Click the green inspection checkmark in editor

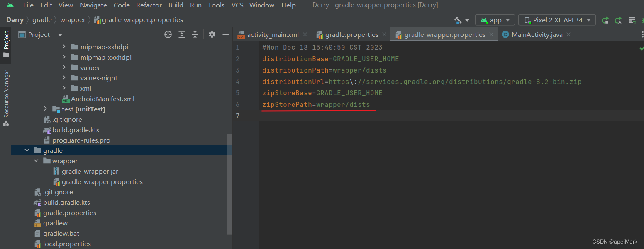click(641, 48)
